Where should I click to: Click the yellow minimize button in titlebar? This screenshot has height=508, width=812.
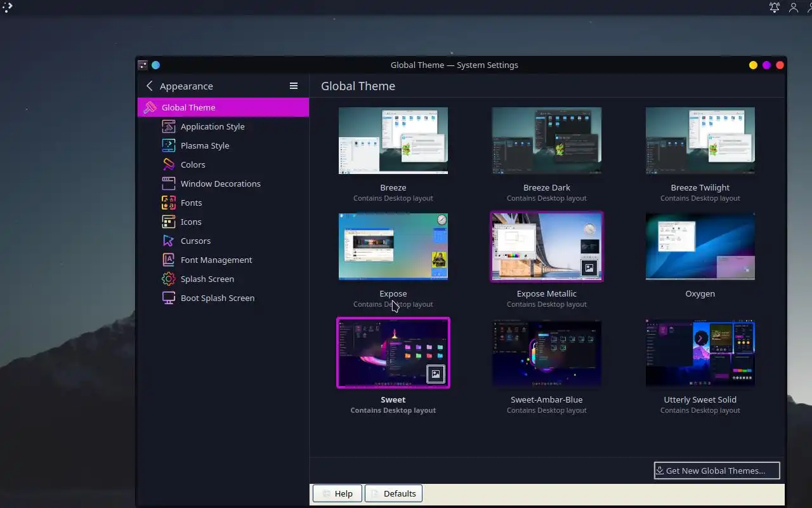(x=753, y=65)
